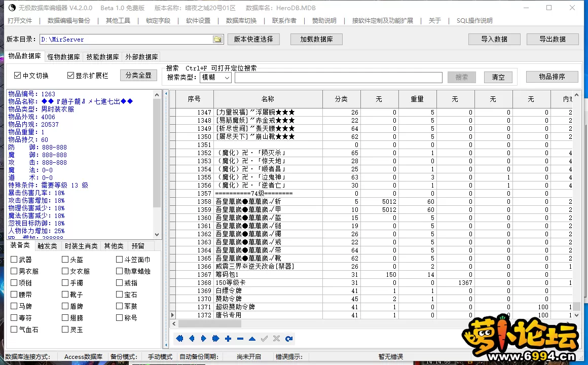Click the 加载数据库 button
This screenshot has height=365, width=588.
tap(316, 39)
